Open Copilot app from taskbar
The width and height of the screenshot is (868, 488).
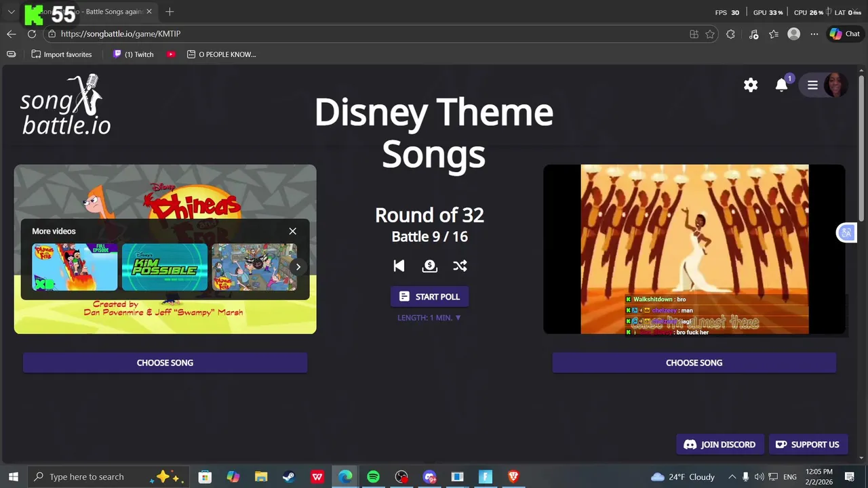[x=233, y=477]
